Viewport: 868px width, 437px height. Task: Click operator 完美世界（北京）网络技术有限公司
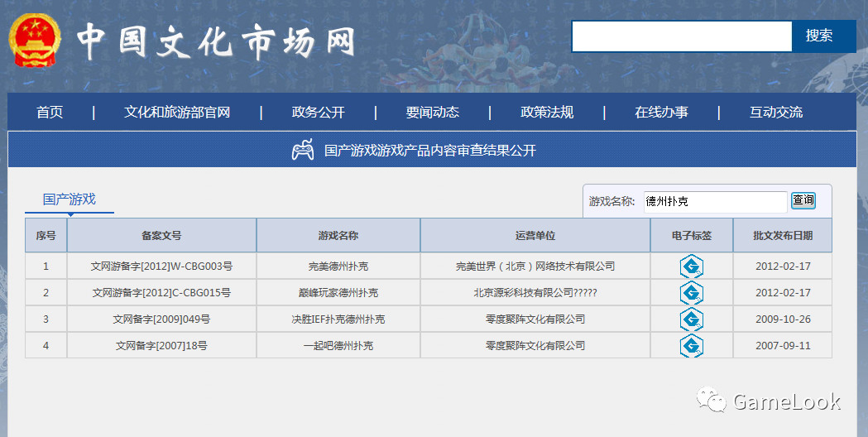[535, 267]
